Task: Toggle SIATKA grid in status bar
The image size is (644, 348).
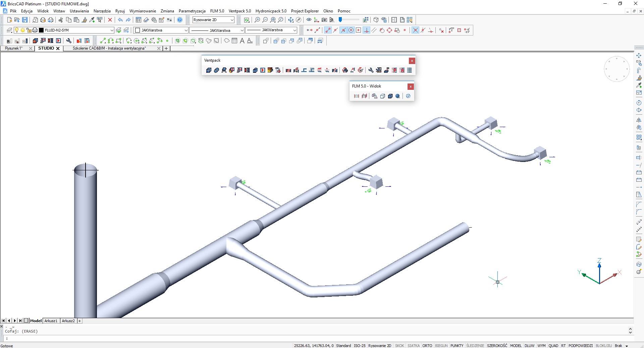Action: [x=413, y=346]
